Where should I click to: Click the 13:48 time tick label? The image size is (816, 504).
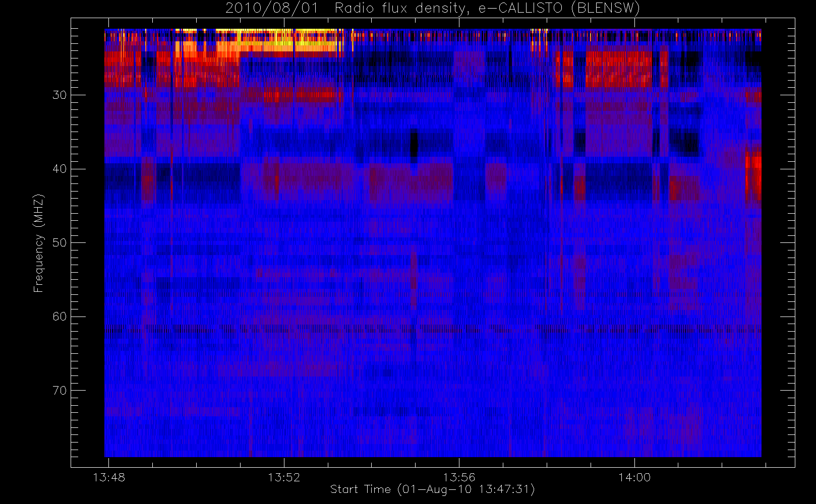click(x=109, y=477)
